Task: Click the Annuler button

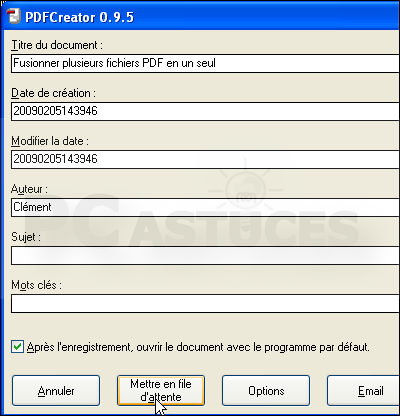Action: (56, 391)
